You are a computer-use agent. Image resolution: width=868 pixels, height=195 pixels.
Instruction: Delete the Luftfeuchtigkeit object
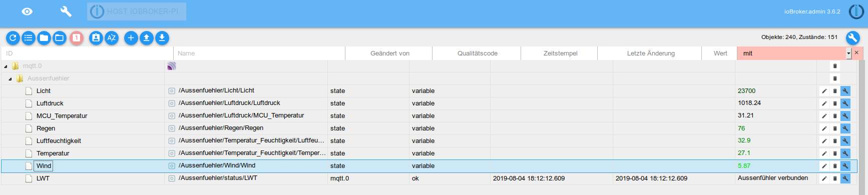click(835, 141)
